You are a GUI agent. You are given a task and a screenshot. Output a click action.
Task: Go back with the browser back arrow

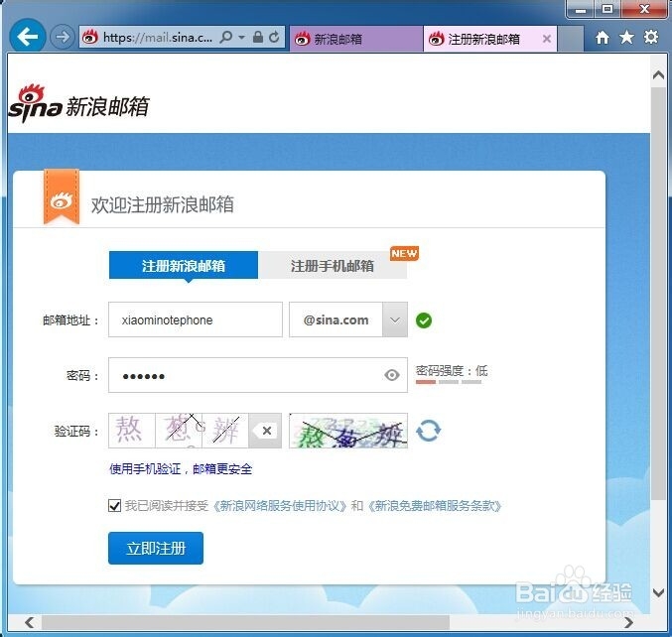pos(28,37)
